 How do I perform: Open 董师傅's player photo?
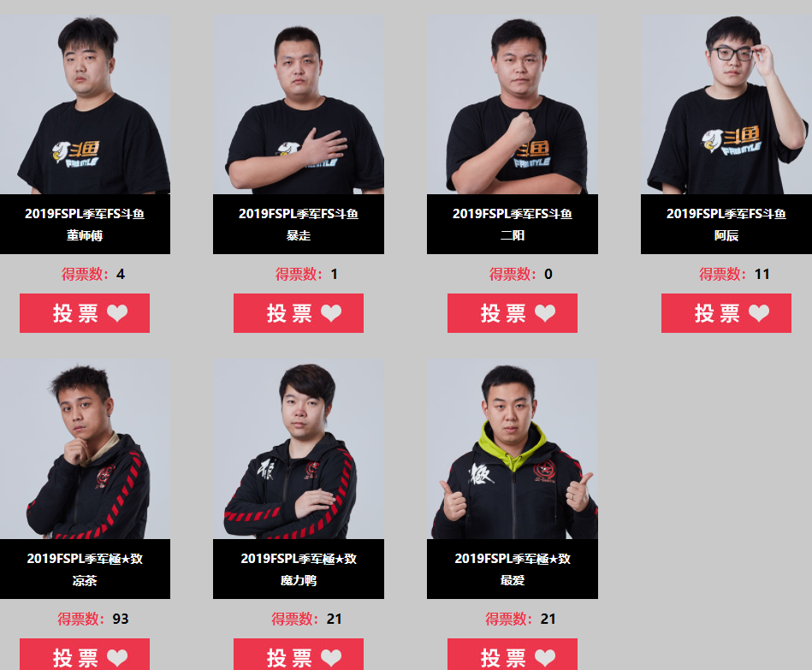click(85, 104)
